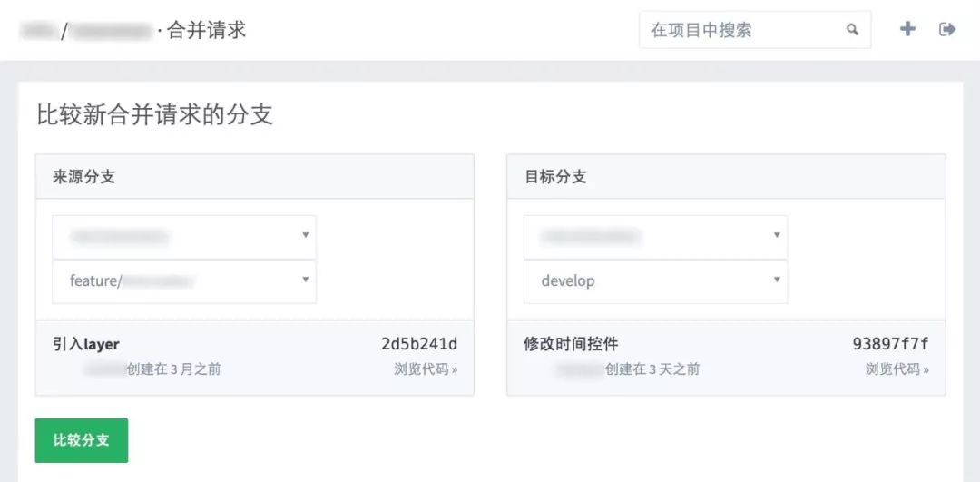Open the 修改时间控件 commit link
The image size is (980, 482).
571,344
